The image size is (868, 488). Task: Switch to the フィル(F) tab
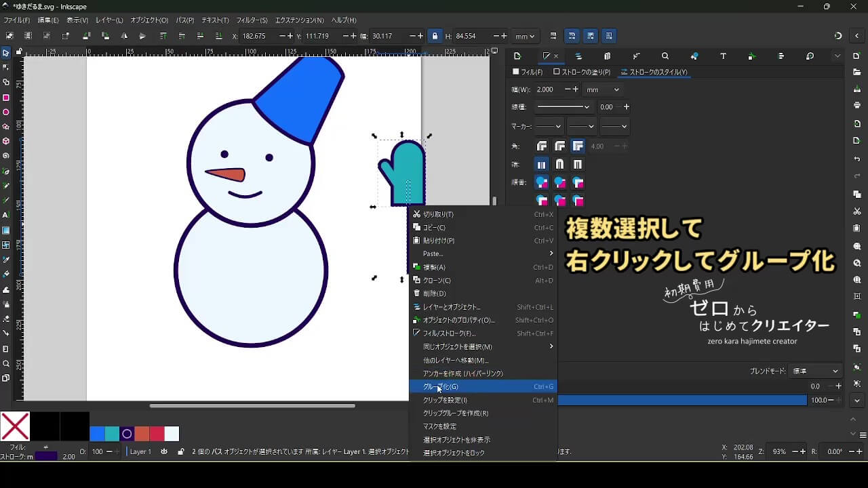[x=528, y=72]
